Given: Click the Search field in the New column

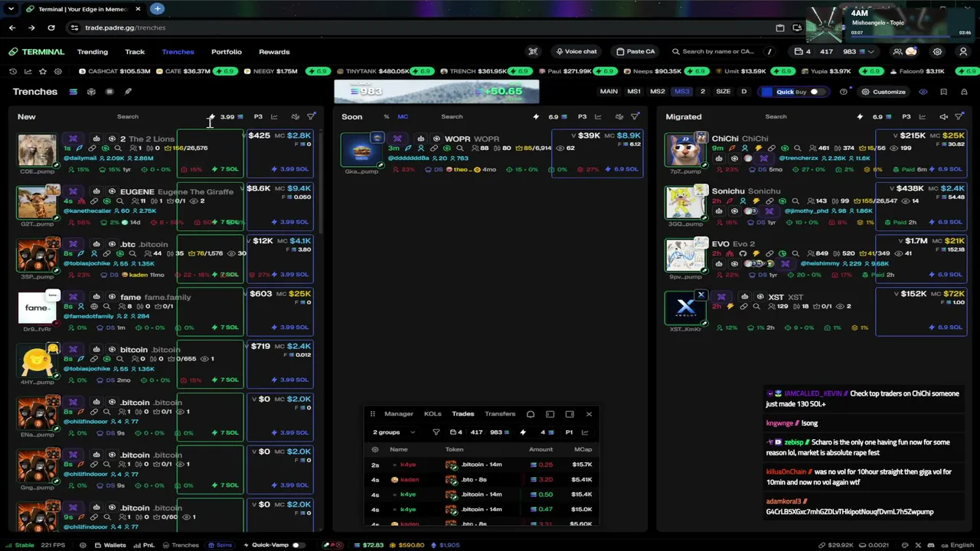Looking at the screenshot, I should coord(128,116).
